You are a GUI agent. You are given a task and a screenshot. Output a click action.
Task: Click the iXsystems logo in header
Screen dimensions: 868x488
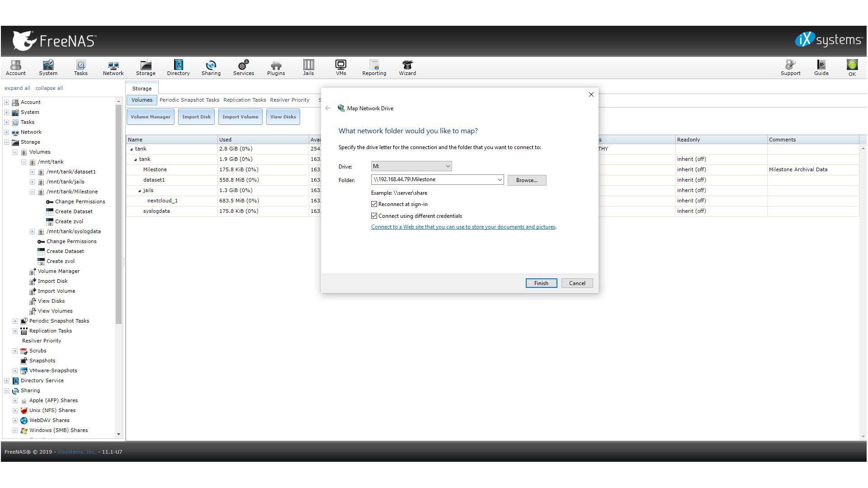coord(828,40)
